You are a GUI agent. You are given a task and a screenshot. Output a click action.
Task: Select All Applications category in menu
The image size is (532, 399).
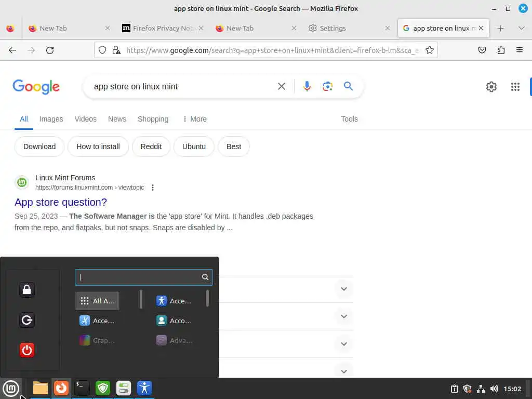click(x=97, y=301)
